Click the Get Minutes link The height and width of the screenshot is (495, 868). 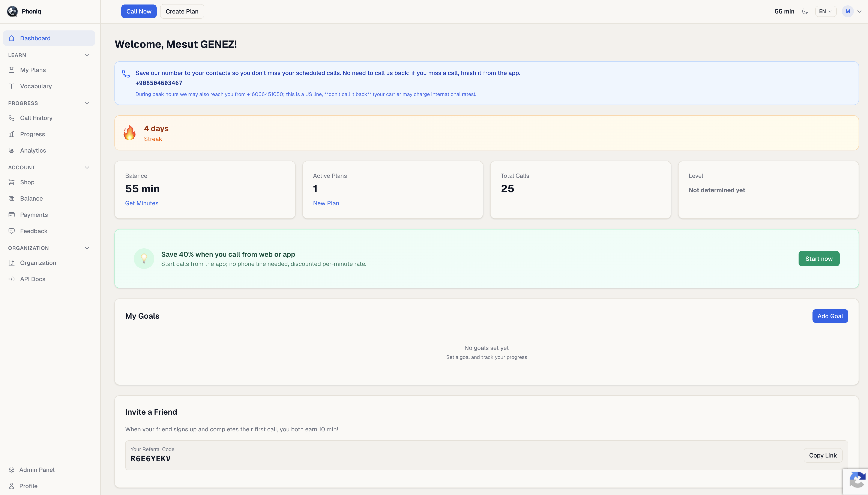[x=141, y=203]
